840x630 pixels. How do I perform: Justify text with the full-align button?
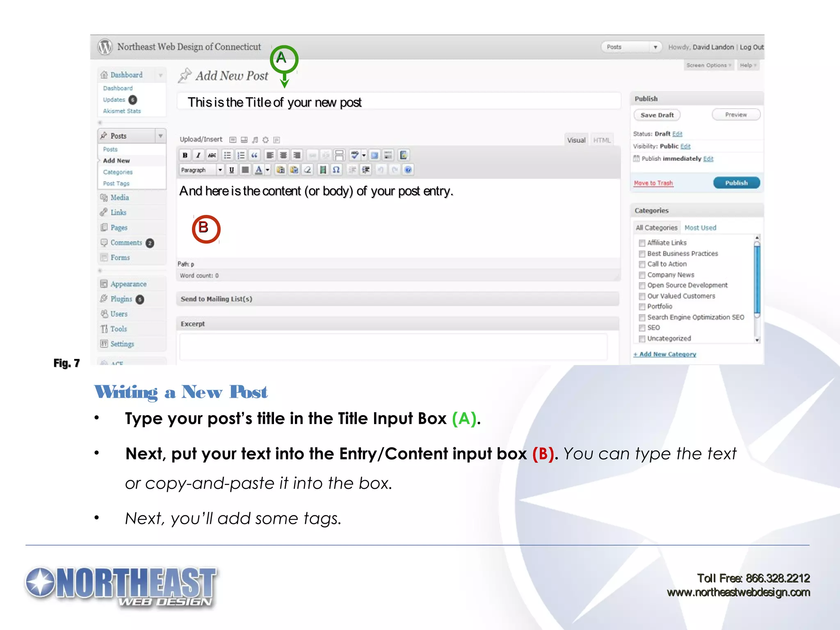pos(245,170)
